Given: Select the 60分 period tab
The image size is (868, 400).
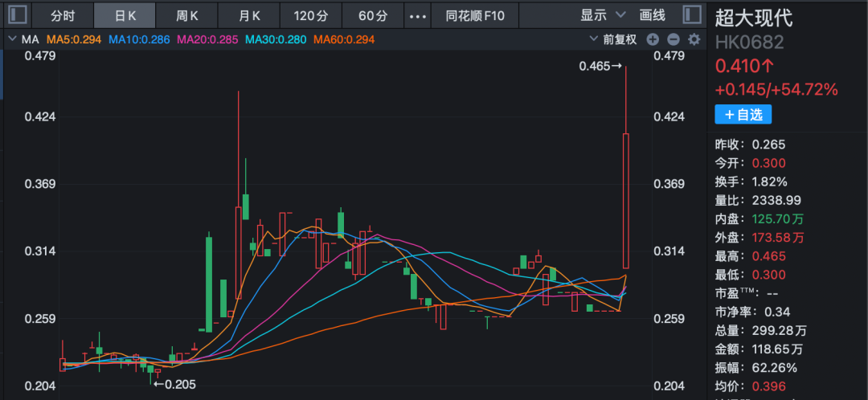Looking at the screenshot, I should point(373,15).
